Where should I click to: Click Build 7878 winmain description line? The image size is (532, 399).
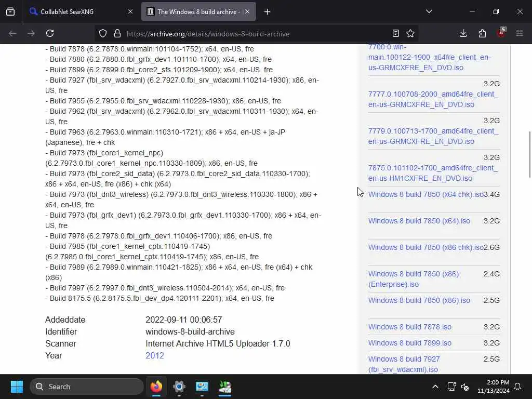150,49
